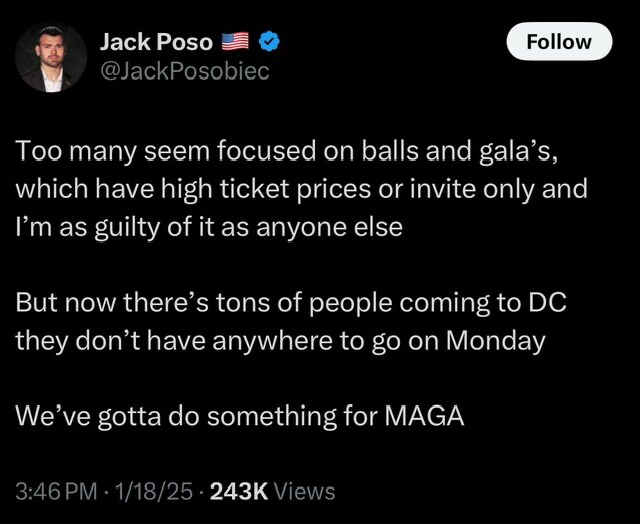Click the line 'But now there's tons of people'
The image size is (640, 524).
click(291, 303)
